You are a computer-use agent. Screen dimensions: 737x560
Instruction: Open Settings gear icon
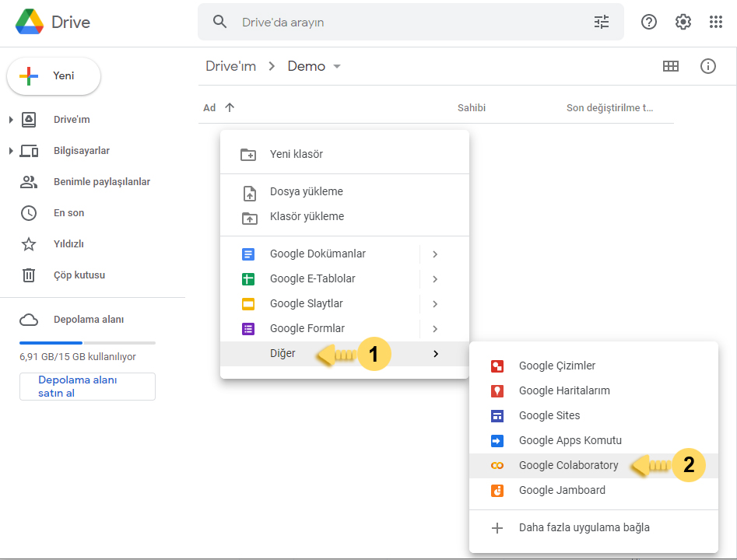point(683,22)
